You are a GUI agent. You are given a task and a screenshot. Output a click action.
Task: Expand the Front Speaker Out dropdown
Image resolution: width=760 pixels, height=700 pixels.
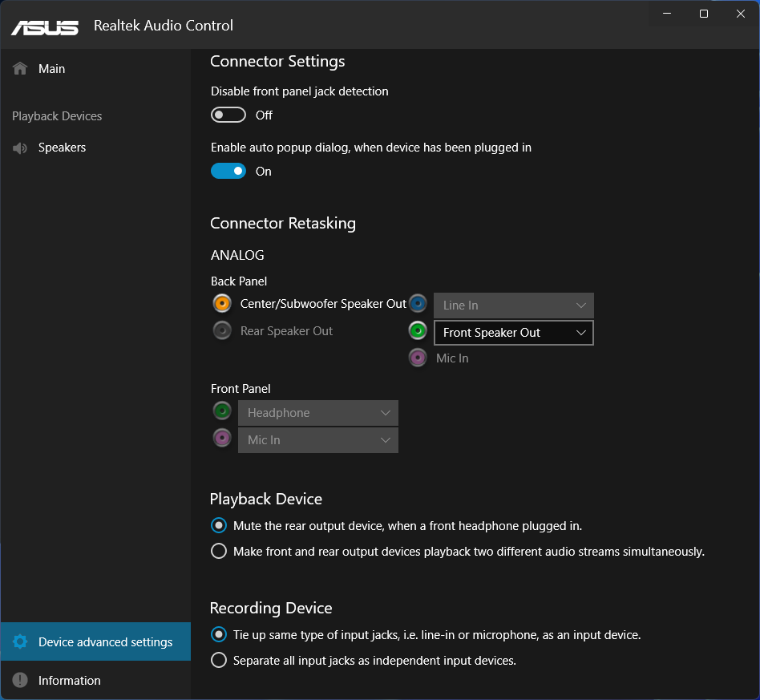coord(513,333)
